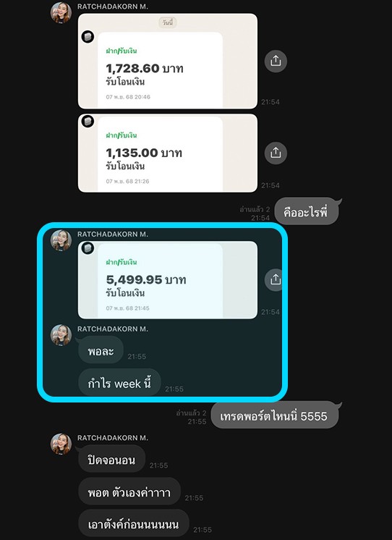Select the พอละ message bubble
Image resolution: width=392 pixels, height=540 pixels.
tap(101, 350)
